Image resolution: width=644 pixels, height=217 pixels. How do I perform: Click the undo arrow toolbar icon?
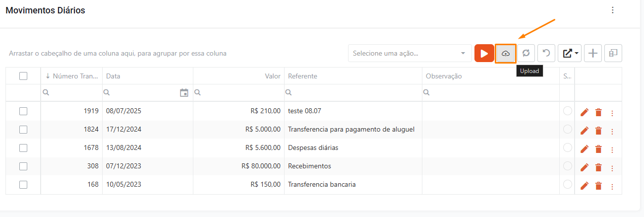coord(546,53)
